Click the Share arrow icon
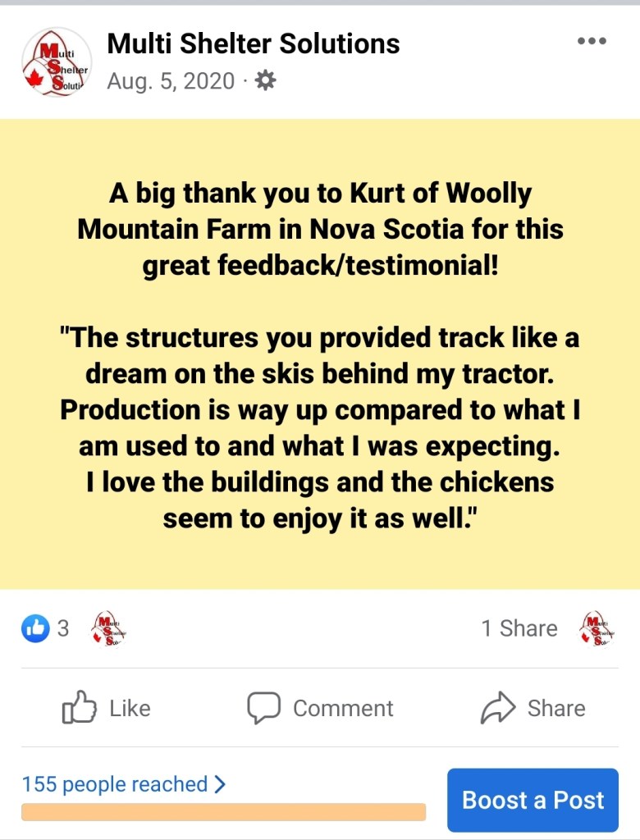 498,708
